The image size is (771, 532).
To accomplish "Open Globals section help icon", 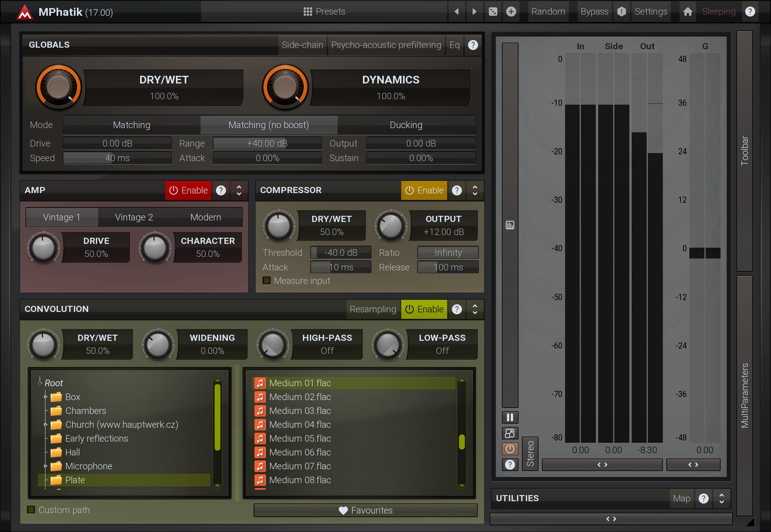I will [x=473, y=45].
